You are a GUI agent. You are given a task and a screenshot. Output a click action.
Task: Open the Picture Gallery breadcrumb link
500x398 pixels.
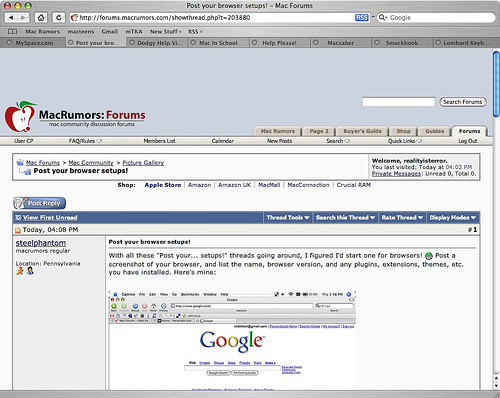tap(143, 163)
